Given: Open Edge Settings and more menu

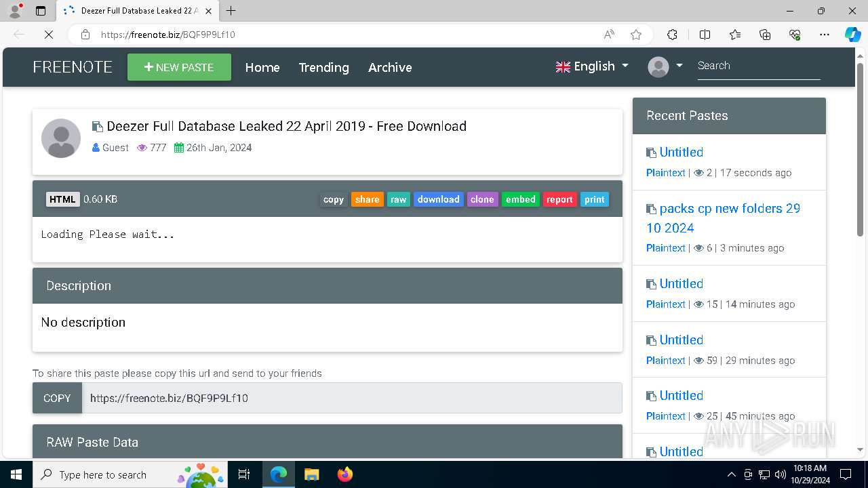Looking at the screenshot, I should point(825,35).
